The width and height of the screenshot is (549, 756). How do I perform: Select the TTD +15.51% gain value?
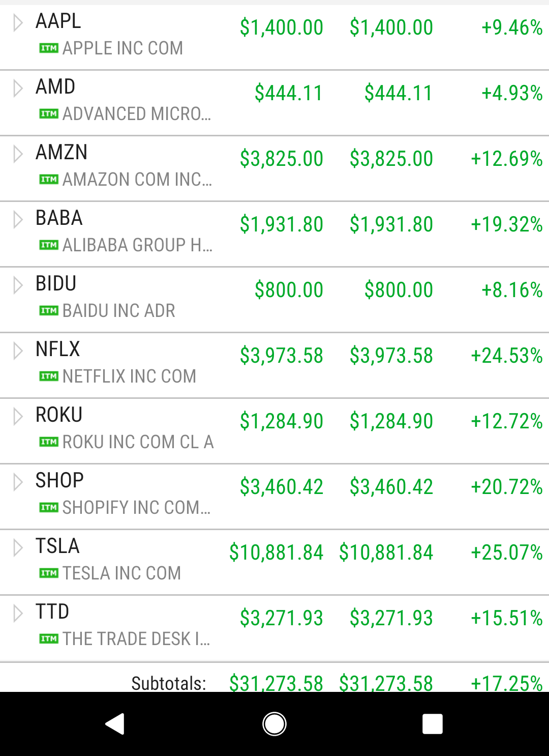(507, 618)
